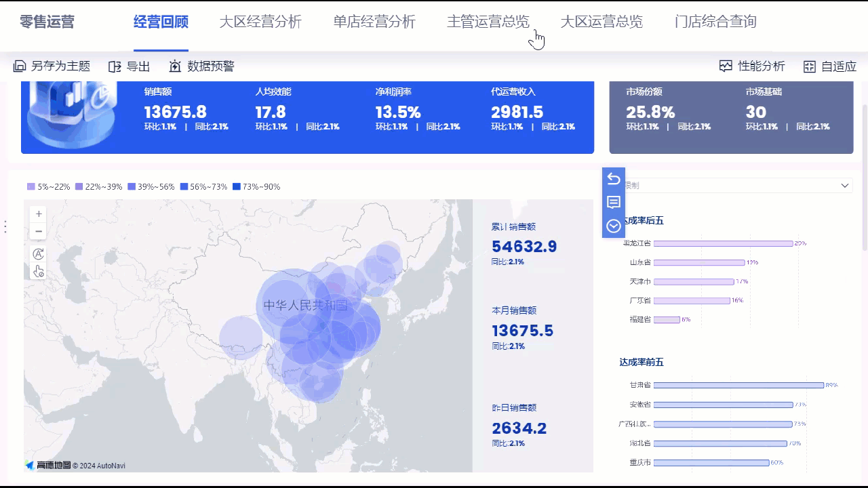This screenshot has width=868, height=488.
Task: Toggle the 39%~56% legend swatch
Action: point(132,187)
